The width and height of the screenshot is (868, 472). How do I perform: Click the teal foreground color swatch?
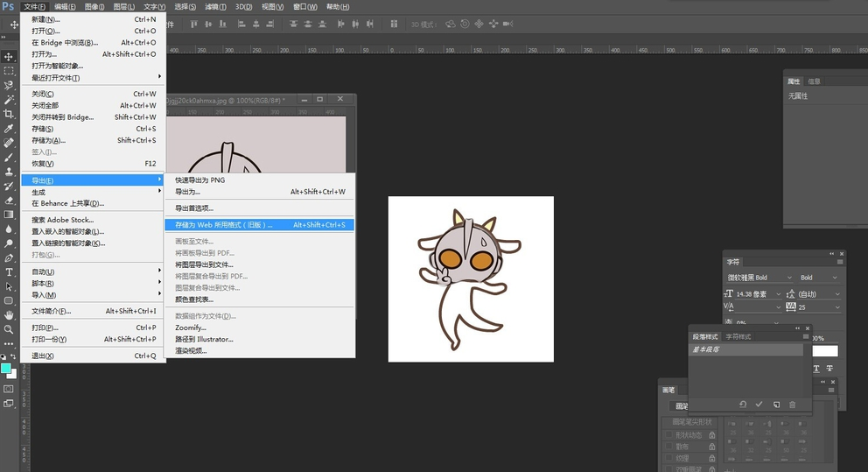6,369
